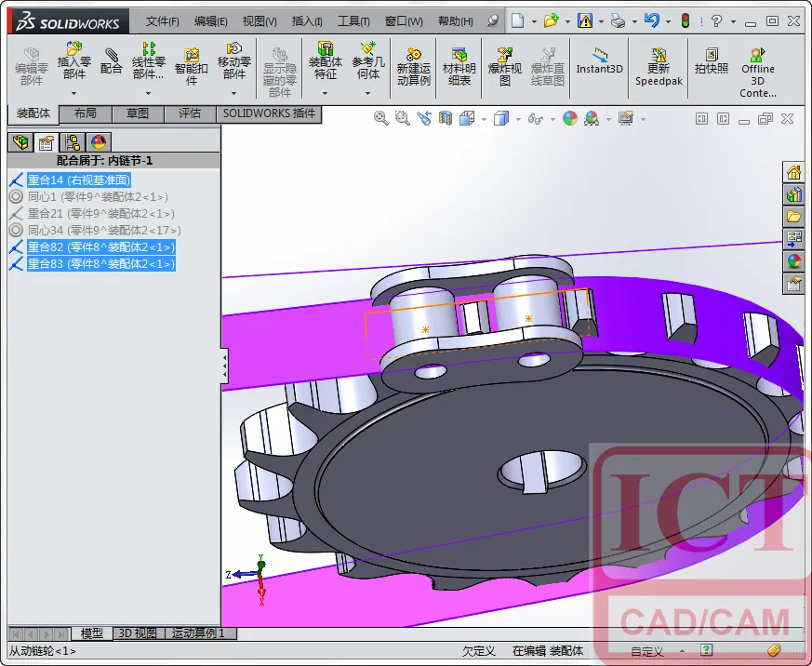Screen dimensions: 812x666
Task: Select the zoom to fit magnifier icon
Action: [x=380, y=118]
